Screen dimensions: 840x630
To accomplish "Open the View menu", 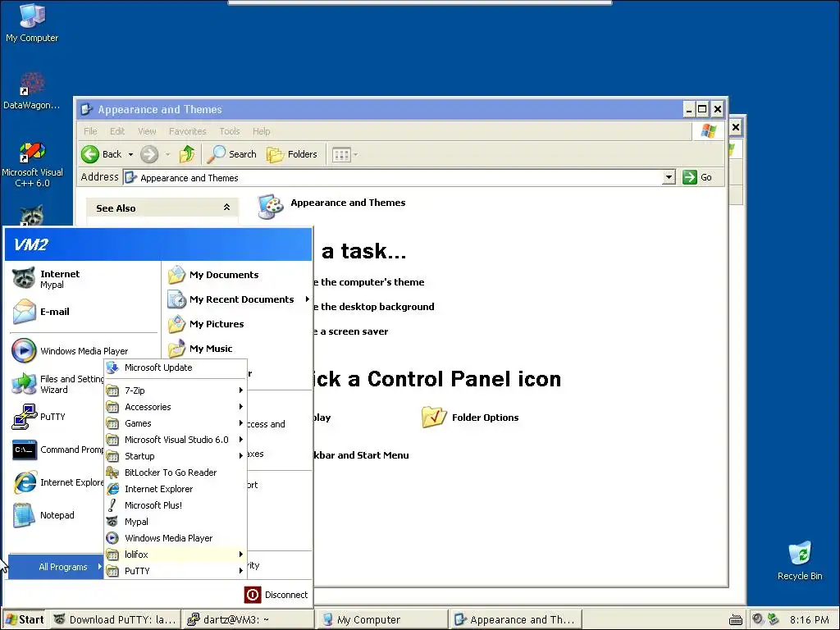I will tap(147, 131).
